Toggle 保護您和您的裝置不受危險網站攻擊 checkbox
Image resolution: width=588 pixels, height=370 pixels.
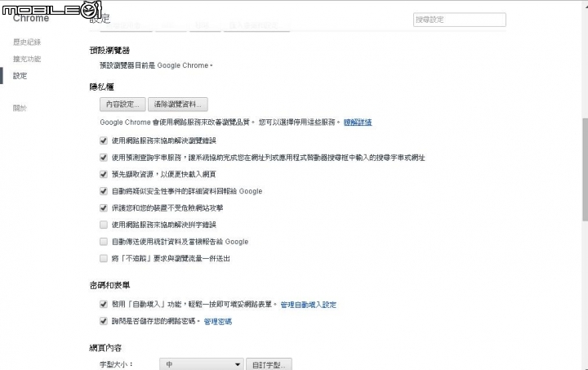click(x=104, y=207)
